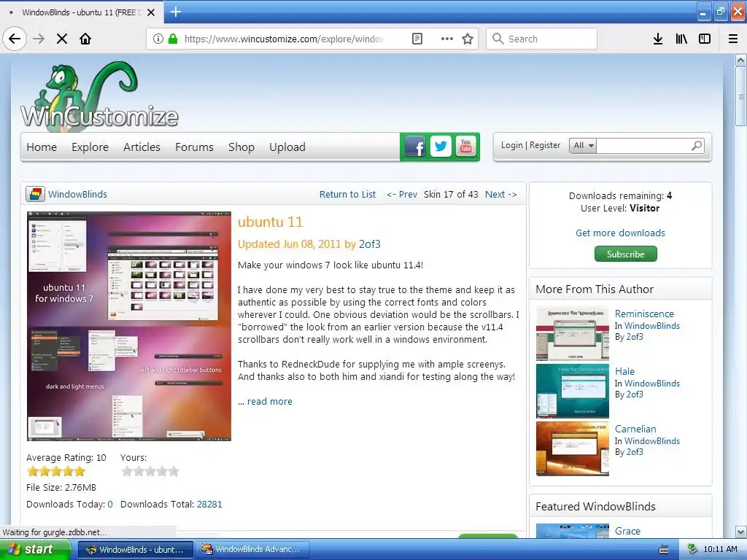Click the Login link
The height and width of the screenshot is (560, 747).
511,145
